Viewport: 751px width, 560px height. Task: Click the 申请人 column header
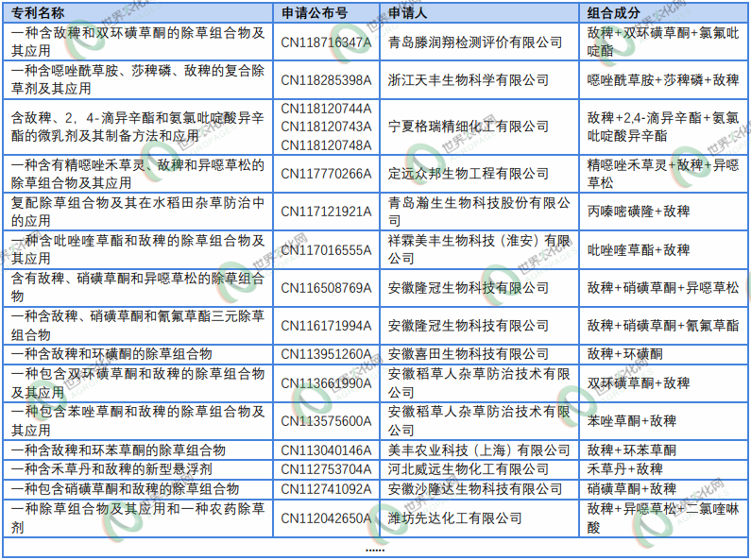407,13
